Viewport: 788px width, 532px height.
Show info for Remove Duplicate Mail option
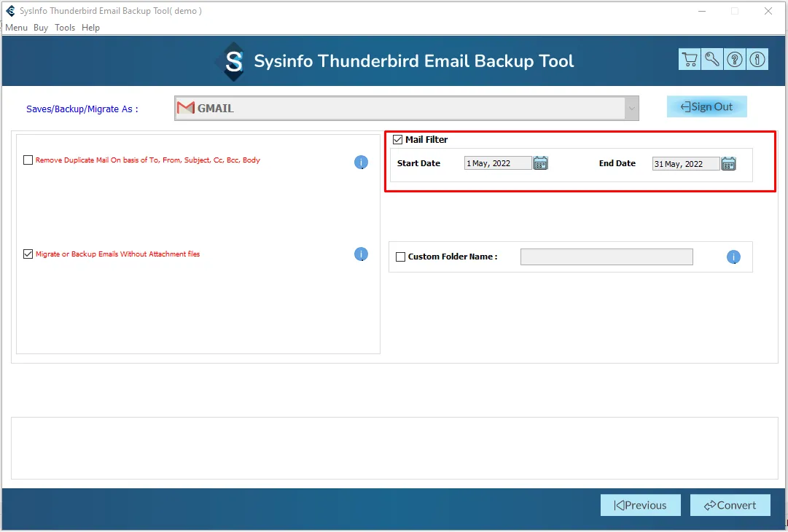pos(361,163)
